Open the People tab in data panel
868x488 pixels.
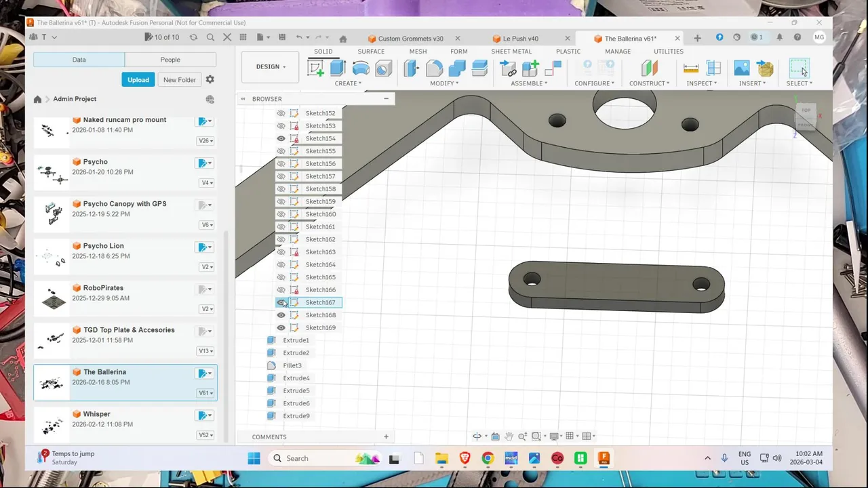(x=170, y=60)
